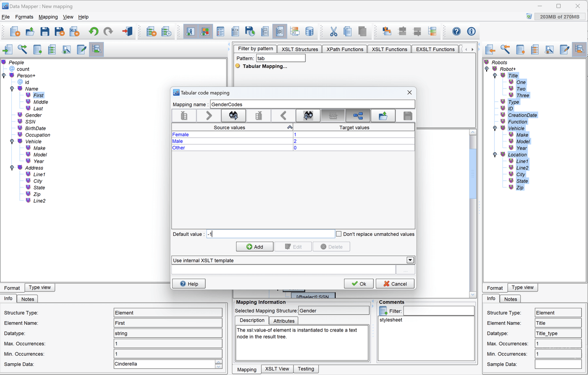Click the Mapping name field GenderCodes
588x375 pixels.
pyautogui.click(x=313, y=104)
